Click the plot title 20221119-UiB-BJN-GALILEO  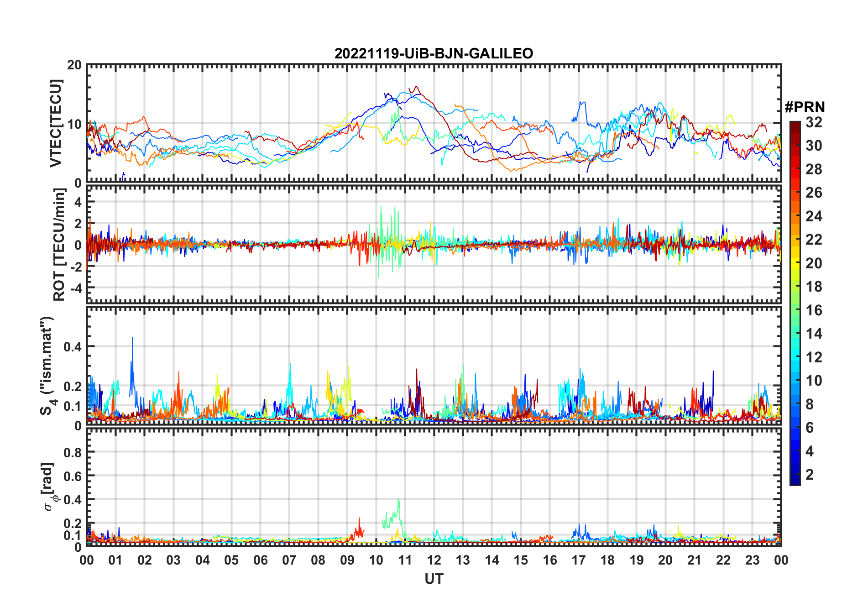[x=434, y=53]
